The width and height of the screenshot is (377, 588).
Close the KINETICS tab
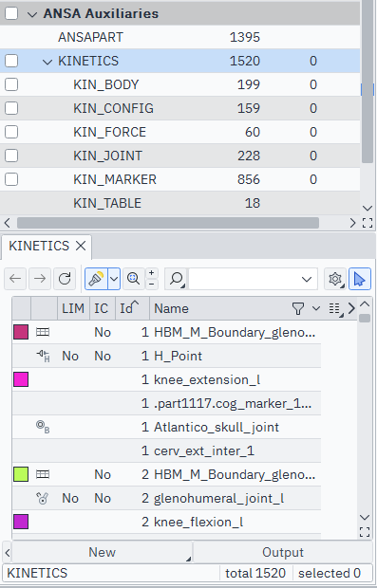click(x=81, y=246)
